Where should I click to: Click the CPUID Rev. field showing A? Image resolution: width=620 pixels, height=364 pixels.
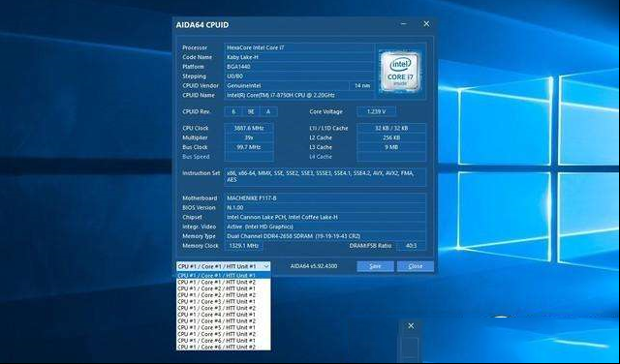[x=268, y=112]
